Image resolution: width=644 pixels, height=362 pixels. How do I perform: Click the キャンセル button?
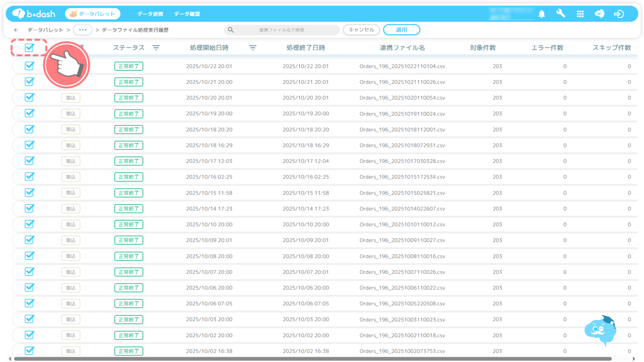pos(361,30)
